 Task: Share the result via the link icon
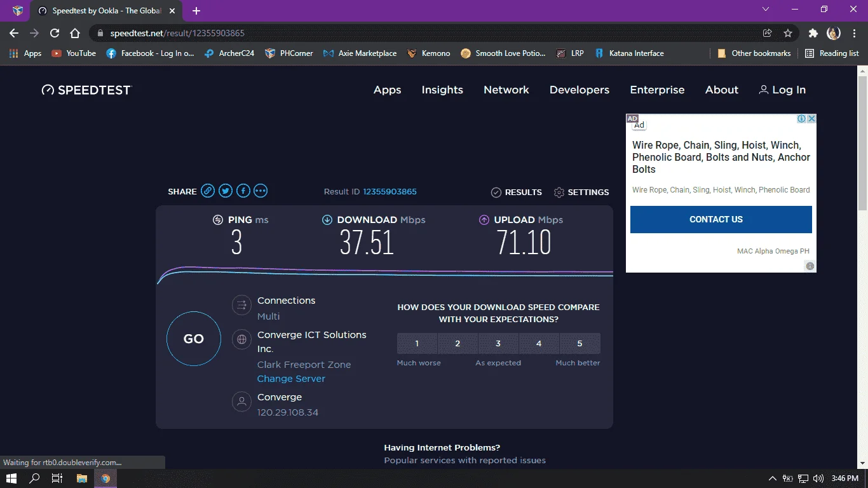(208, 191)
